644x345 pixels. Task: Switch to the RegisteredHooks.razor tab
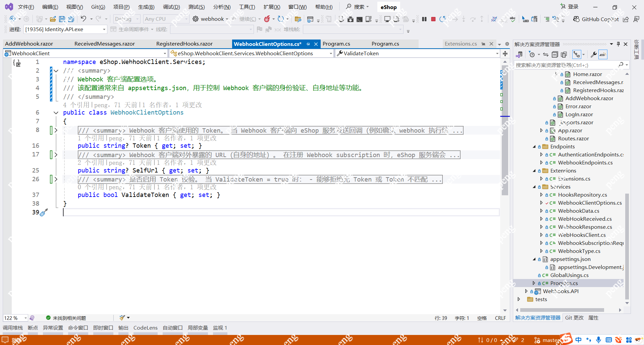pos(184,44)
